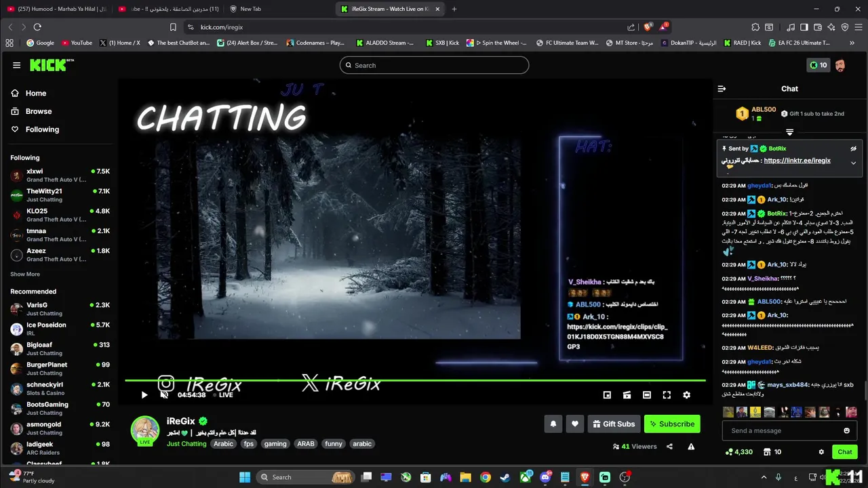Enable notifications bell for iReGix
This screenshot has height=488, width=868.
[553, 424]
